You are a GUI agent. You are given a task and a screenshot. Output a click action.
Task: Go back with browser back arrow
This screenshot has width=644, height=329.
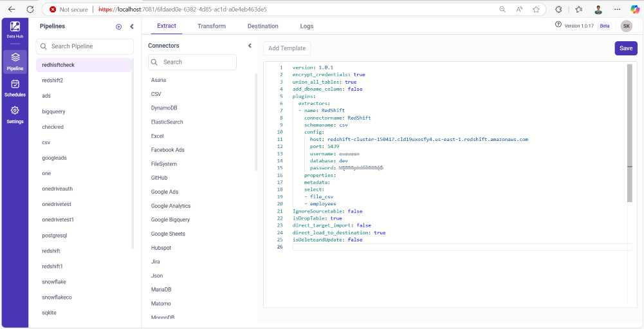12,9
